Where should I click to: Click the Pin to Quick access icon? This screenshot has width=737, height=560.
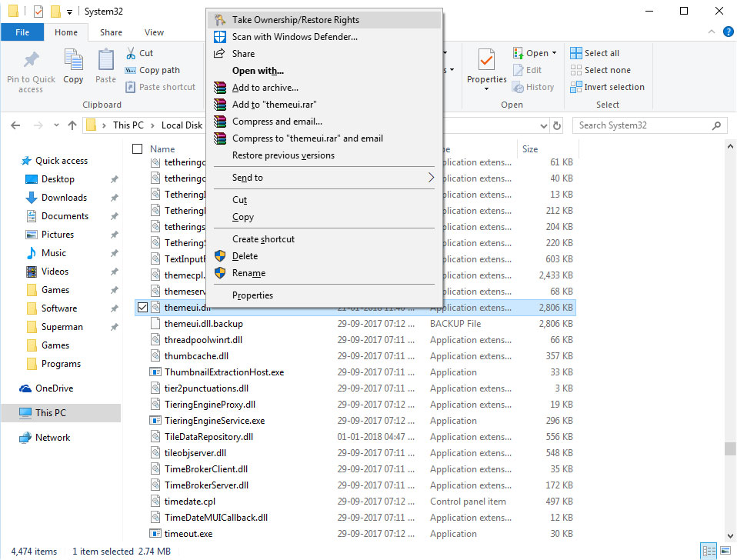tap(31, 60)
